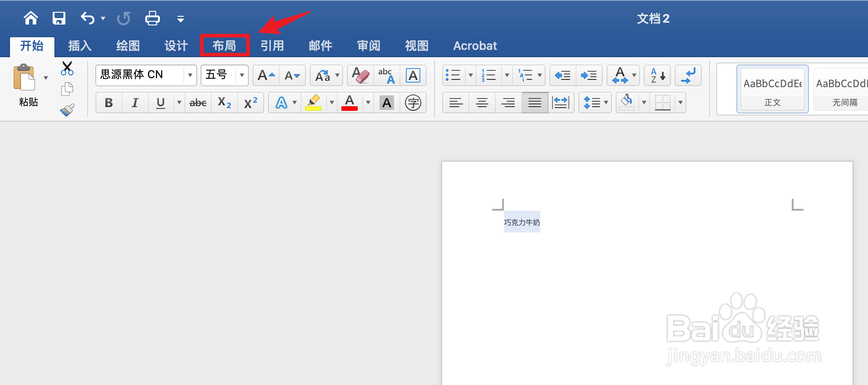The height and width of the screenshot is (385, 868).
Task: Center align text
Action: (482, 103)
